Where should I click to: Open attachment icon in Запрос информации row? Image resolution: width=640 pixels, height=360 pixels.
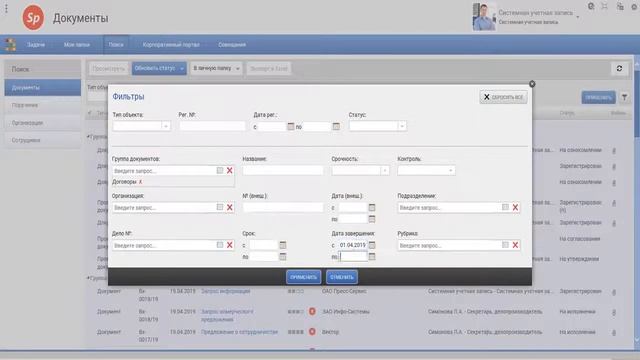pyautogui.click(x=614, y=292)
